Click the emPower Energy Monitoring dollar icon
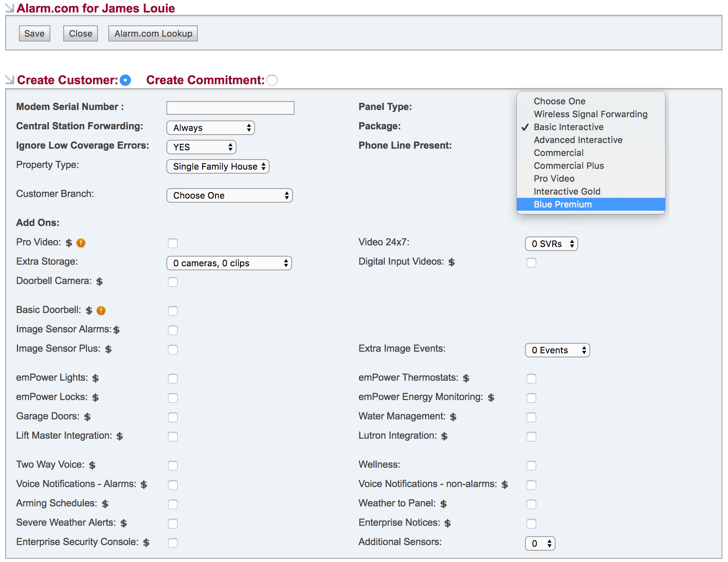Viewport: 728px width, 562px height. [x=491, y=398]
